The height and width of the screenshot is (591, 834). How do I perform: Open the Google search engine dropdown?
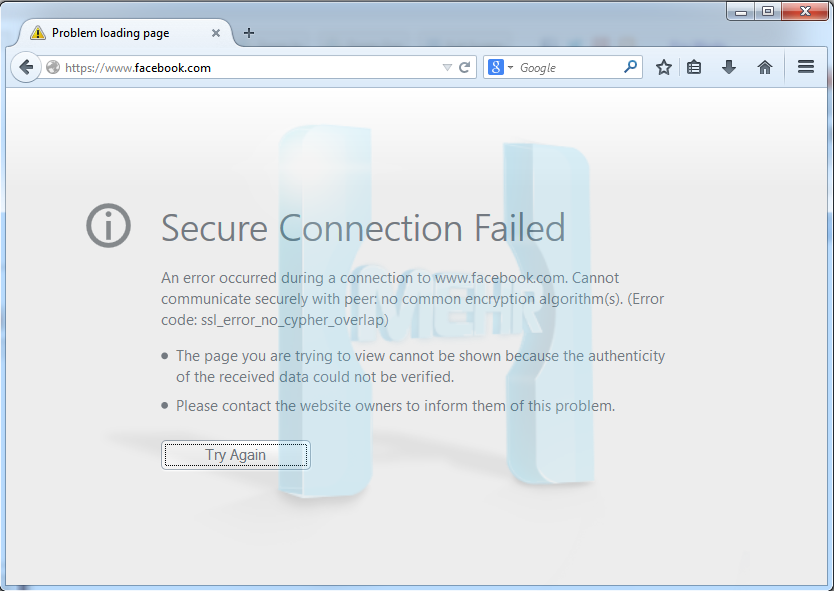501,68
